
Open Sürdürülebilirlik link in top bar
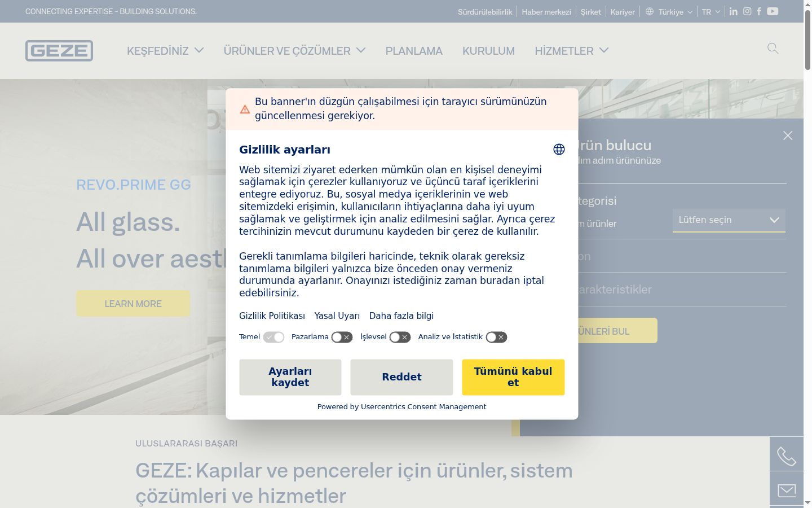(485, 11)
